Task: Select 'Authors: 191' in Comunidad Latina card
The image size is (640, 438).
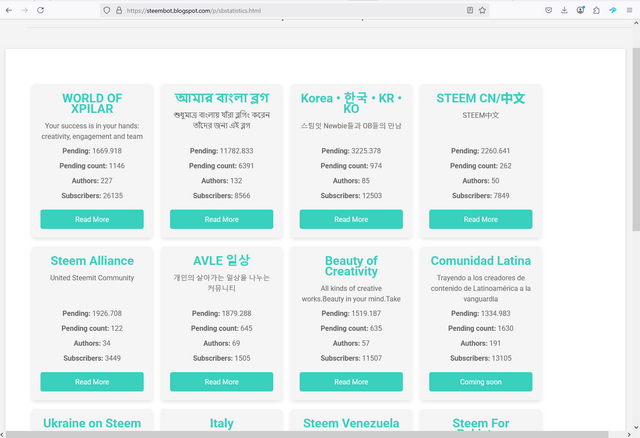Action: pyautogui.click(x=480, y=343)
